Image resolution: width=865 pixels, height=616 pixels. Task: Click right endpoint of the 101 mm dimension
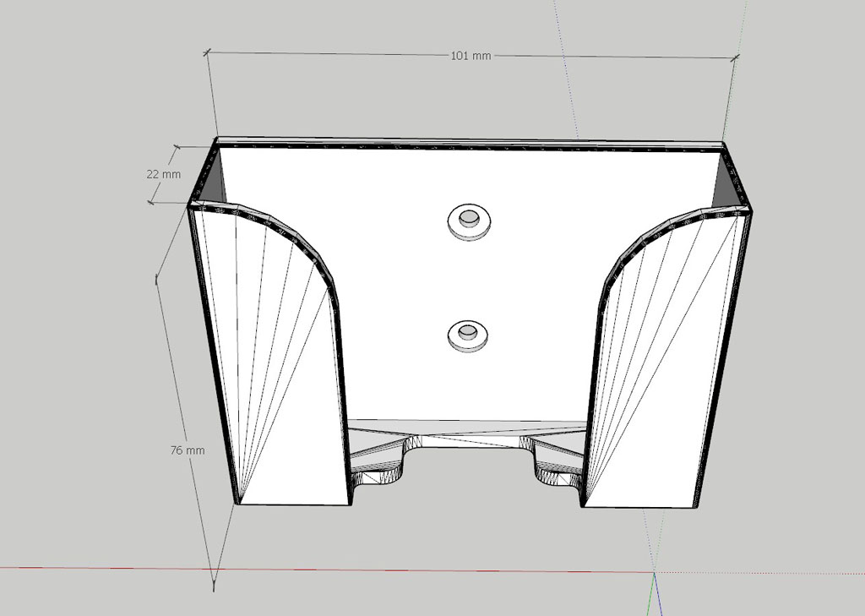click(x=735, y=58)
